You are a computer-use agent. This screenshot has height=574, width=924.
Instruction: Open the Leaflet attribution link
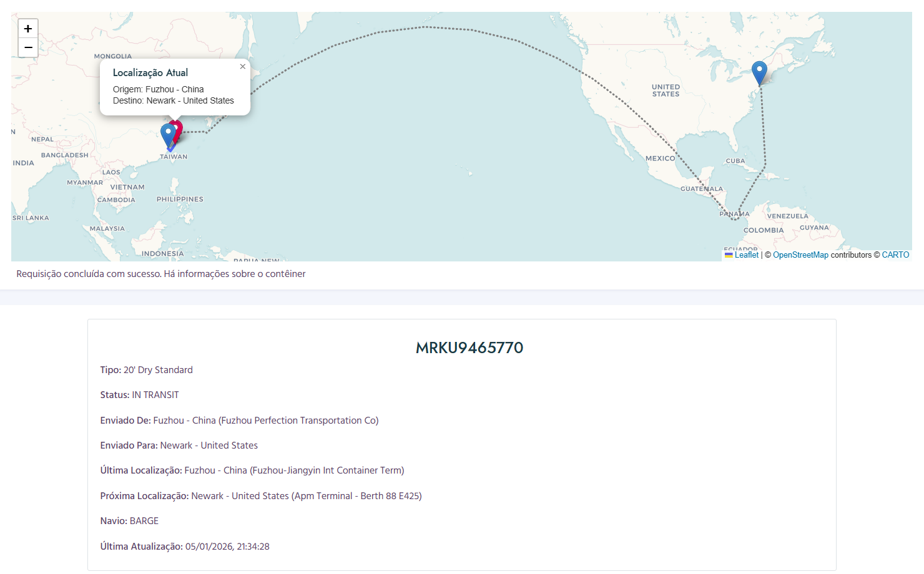[746, 255]
